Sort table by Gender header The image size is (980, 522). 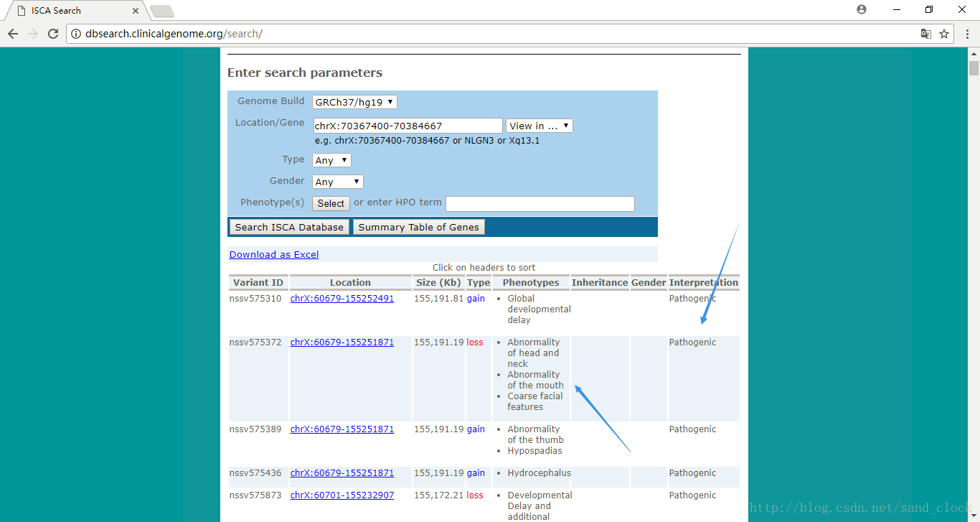tap(649, 283)
